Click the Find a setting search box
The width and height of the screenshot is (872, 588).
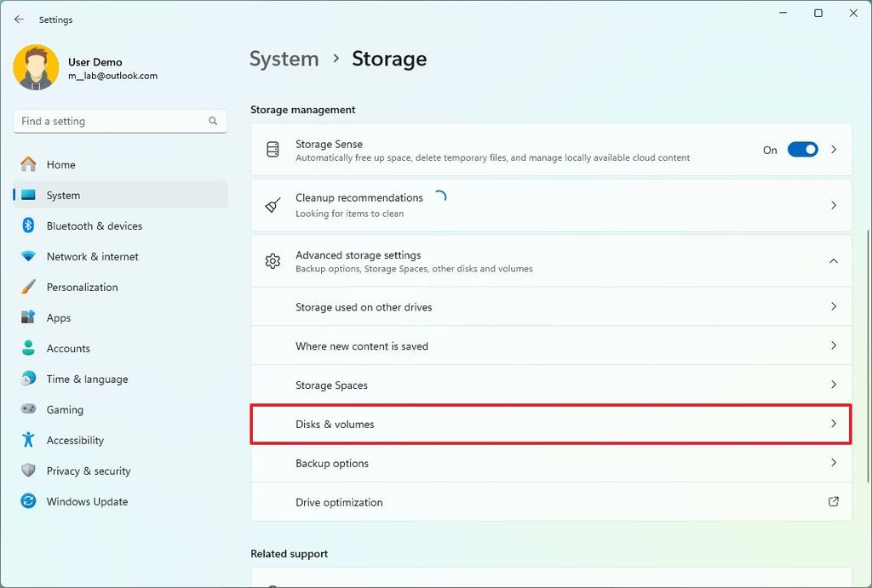(111, 122)
